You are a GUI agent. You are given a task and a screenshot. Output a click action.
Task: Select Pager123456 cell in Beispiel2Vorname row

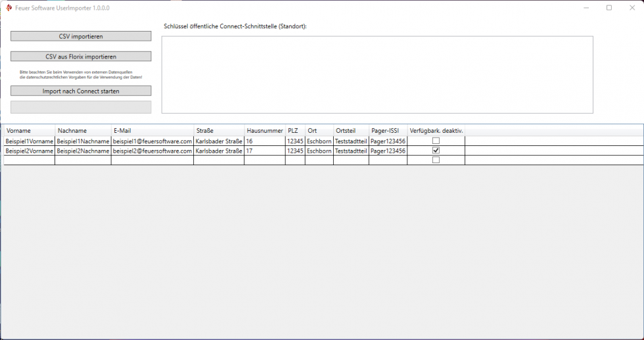(388, 151)
